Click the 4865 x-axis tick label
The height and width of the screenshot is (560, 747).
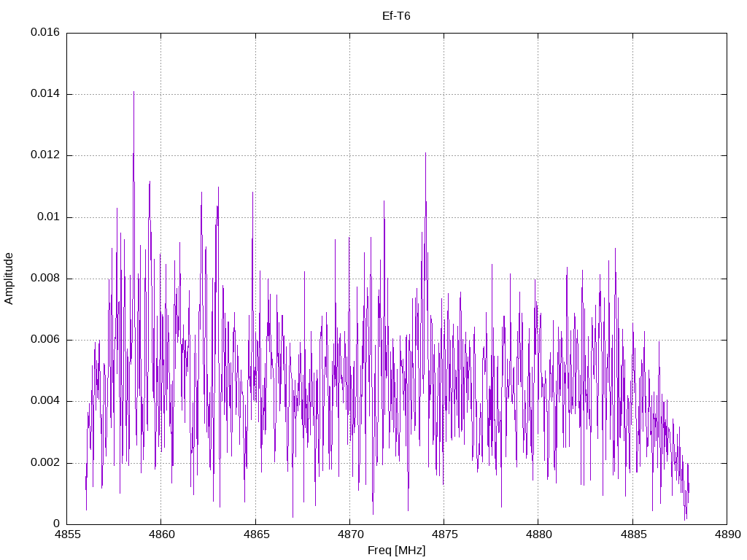(x=256, y=534)
